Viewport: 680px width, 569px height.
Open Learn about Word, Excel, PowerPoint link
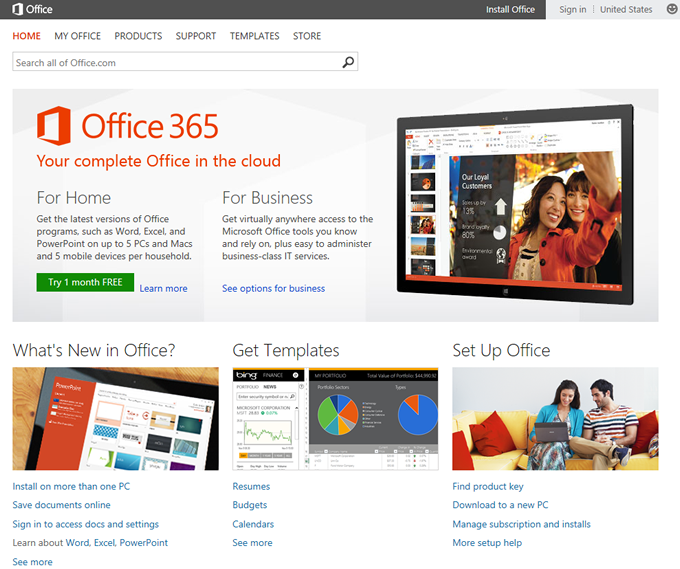tap(90, 543)
